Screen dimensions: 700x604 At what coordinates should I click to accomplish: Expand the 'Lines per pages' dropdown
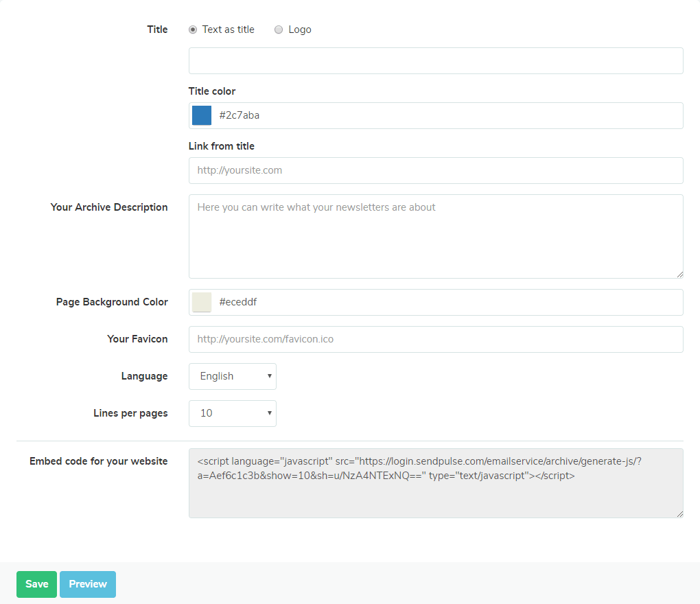tap(233, 413)
